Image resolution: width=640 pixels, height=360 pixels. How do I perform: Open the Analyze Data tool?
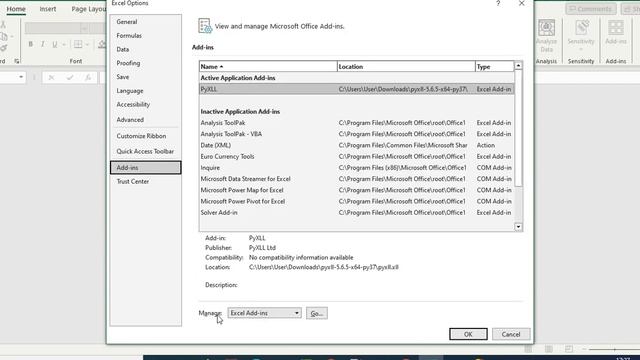tap(546, 36)
